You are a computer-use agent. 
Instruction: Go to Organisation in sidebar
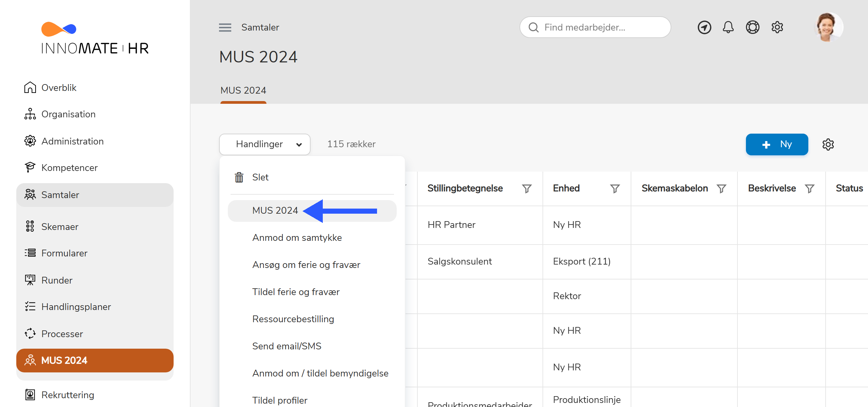(95, 114)
